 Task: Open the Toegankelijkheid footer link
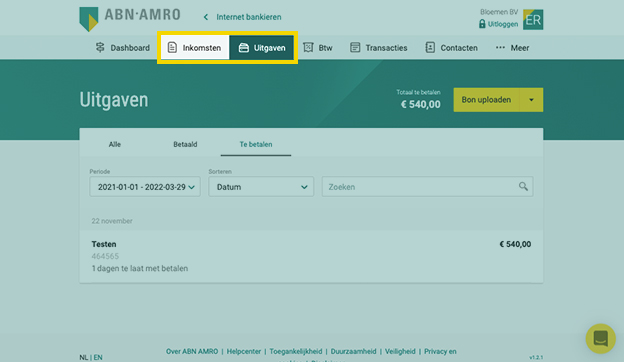(x=296, y=351)
